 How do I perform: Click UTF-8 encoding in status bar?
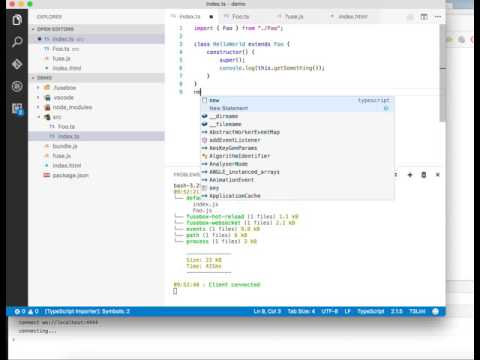(330, 311)
